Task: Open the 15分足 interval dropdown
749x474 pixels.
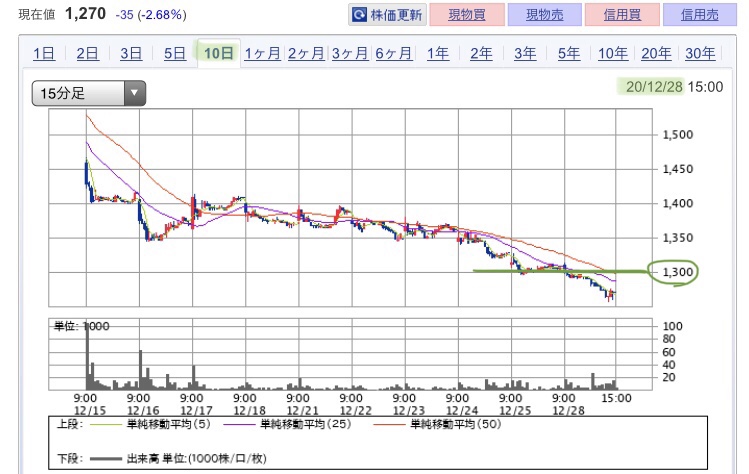Action: (x=89, y=93)
